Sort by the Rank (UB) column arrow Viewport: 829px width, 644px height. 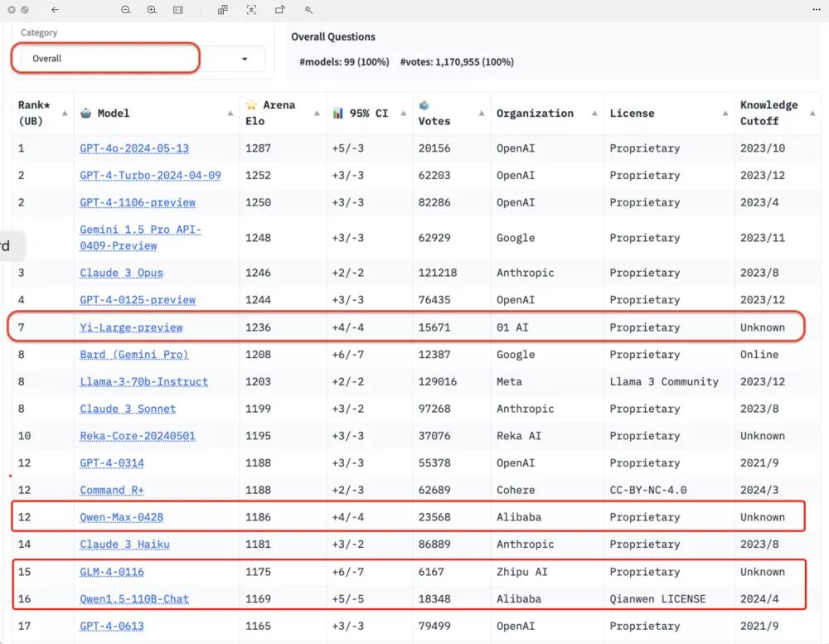pos(65,114)
